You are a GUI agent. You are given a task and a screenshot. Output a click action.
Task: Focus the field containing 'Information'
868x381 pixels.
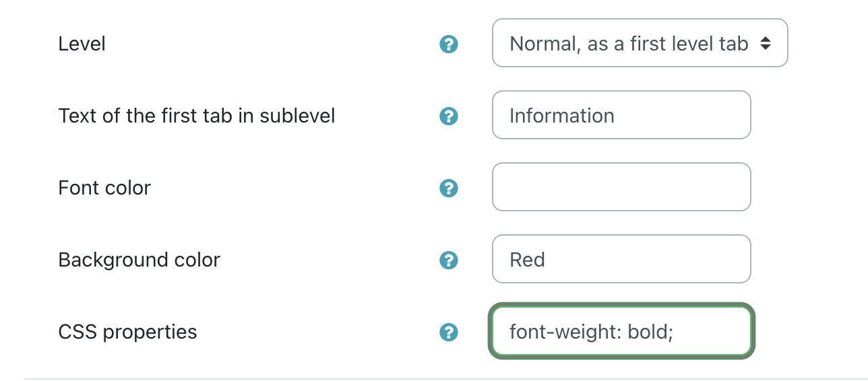(x=621, y=115)
